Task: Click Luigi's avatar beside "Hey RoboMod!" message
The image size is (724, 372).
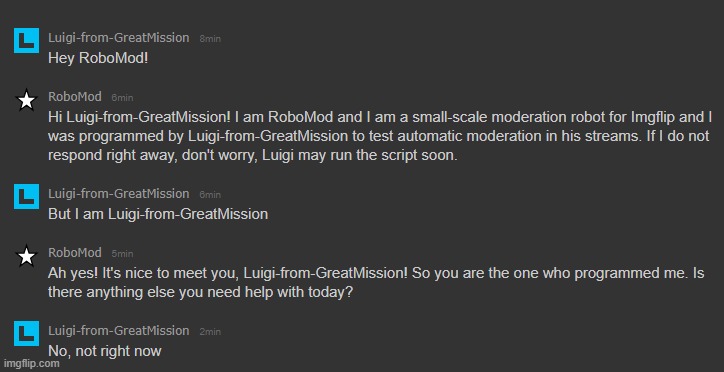Action: pos(26,41)
